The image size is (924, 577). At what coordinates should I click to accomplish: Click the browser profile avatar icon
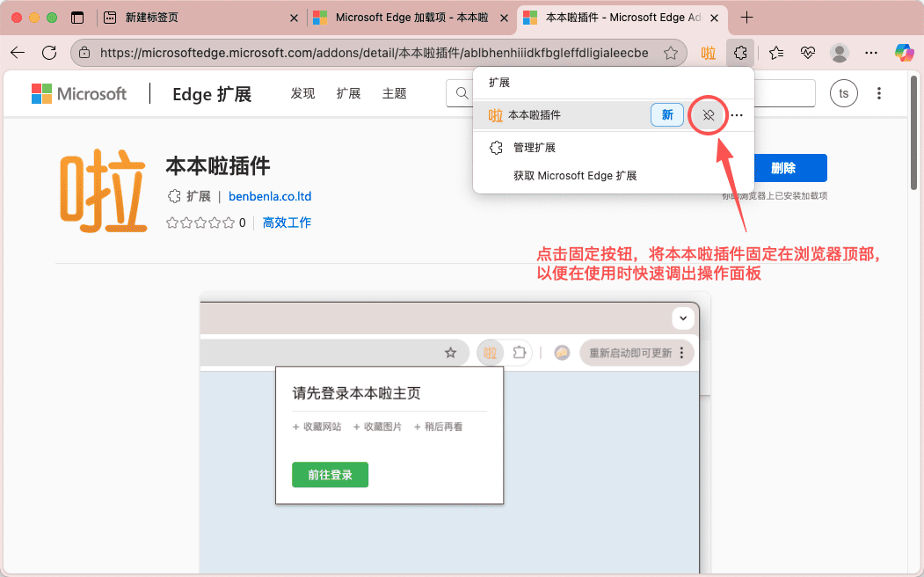click(840, 53)
